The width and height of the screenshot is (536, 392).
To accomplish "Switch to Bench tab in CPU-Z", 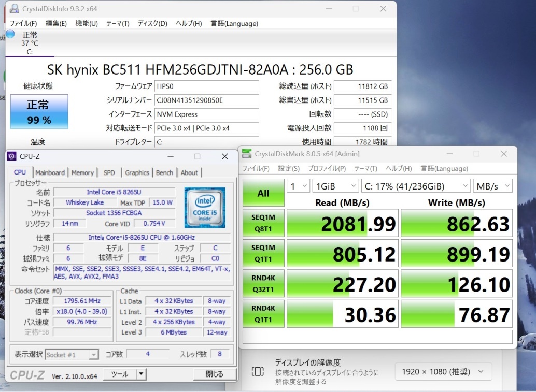I will point(164,173).
